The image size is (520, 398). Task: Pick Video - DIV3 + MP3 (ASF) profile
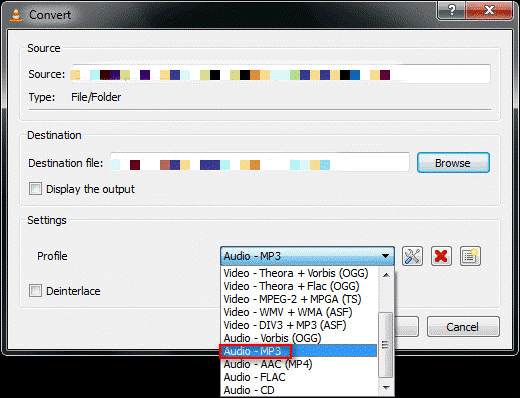[x=299, y=325]
